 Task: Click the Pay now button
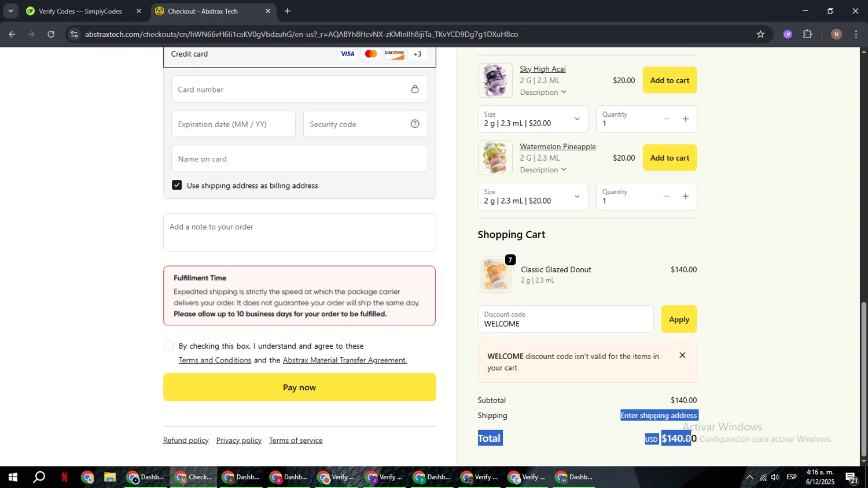point(299,387)
